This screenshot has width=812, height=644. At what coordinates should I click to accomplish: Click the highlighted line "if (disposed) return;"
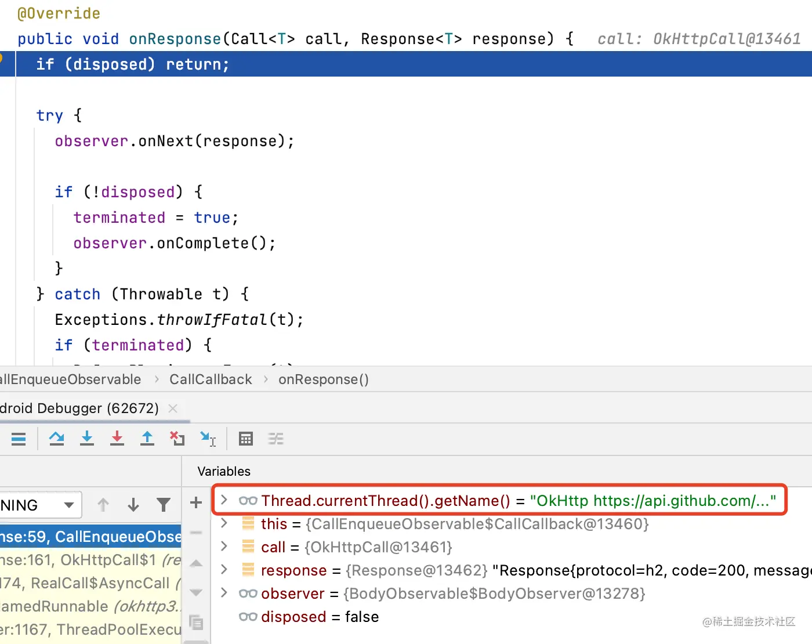tap(132, 64)
